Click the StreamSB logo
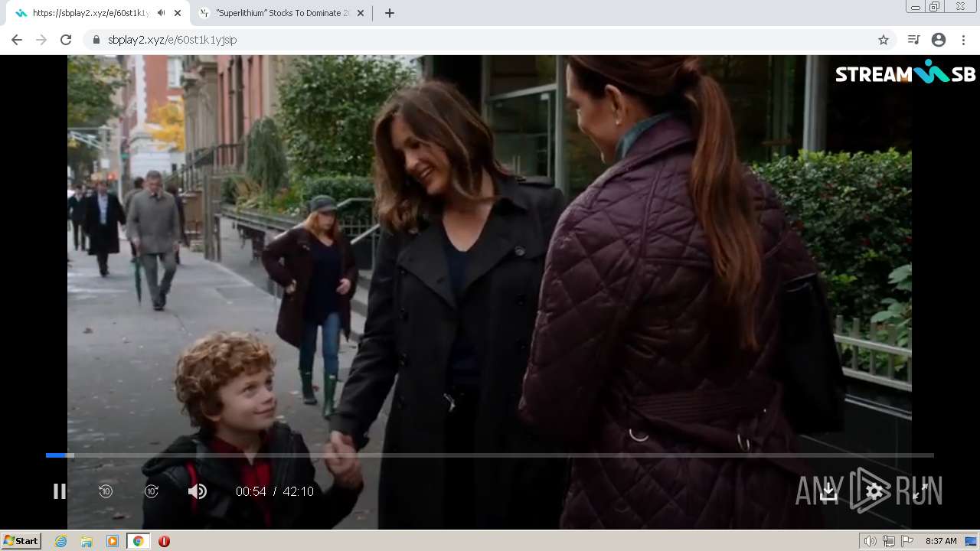The height and width of the screenshot is (551, 980). click(905, 72)
